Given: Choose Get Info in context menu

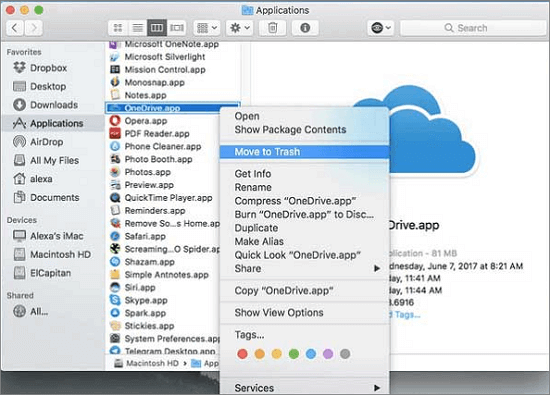Looking at the screenshot, I should click(x=253, y=174).
